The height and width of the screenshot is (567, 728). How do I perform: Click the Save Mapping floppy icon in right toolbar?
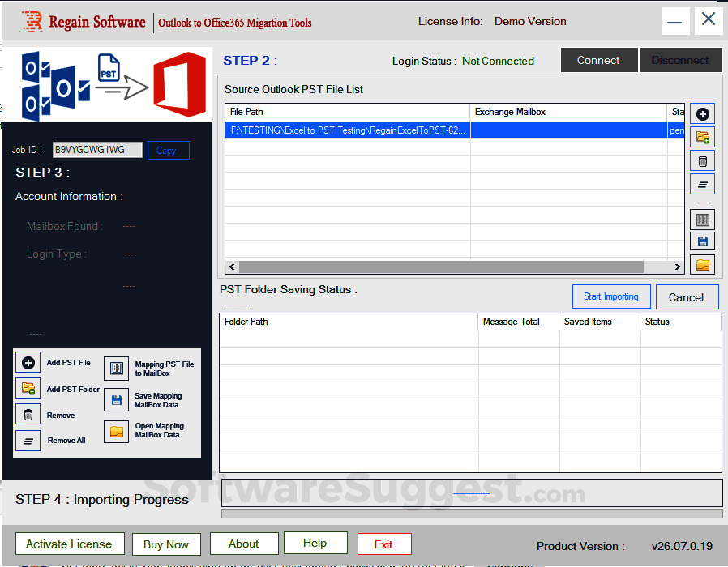click(702, 241)
